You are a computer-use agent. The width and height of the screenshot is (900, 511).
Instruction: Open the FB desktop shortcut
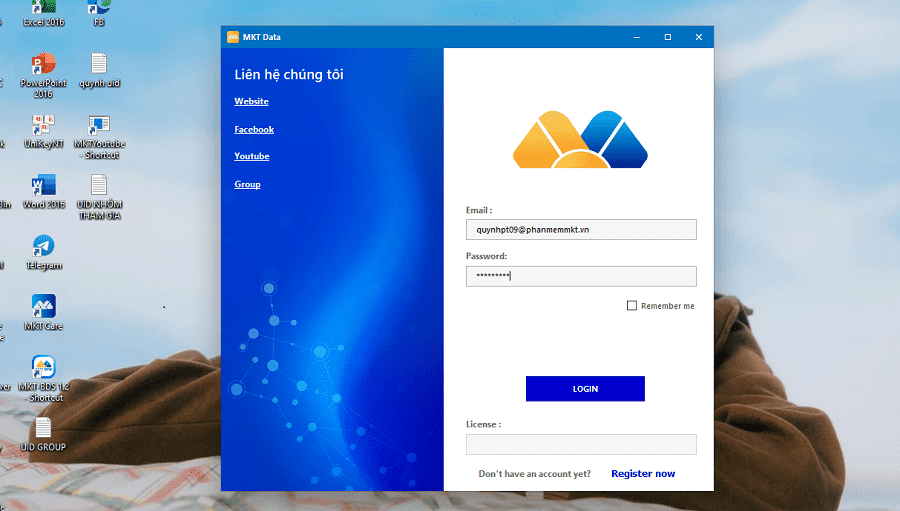tap(99, 13)
